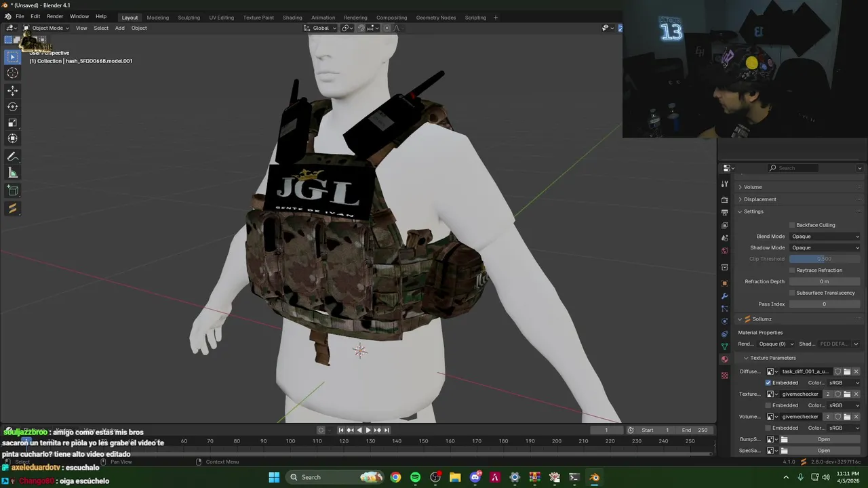Check Embedded under the Volume givemechecker row
This screenshot has height=488, width=868.
[768, 428]
